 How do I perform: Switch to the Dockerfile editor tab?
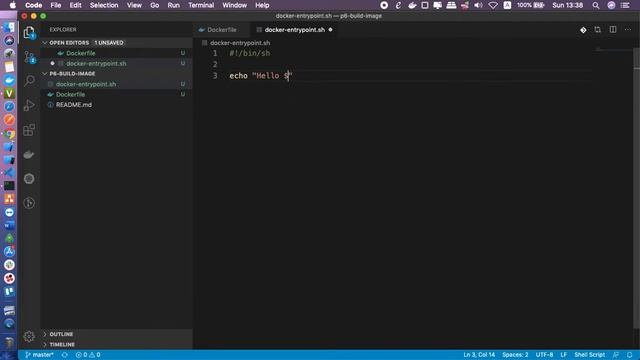tap(221, 30)
